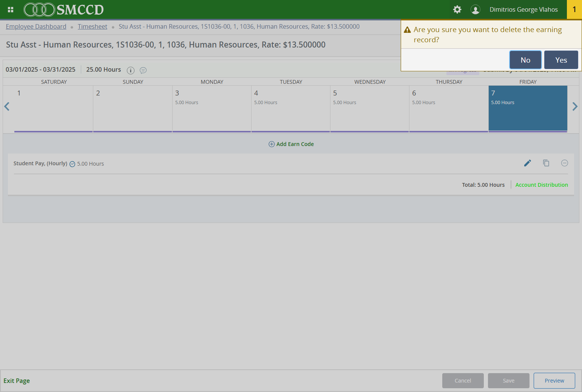
Task: Click the Student Pay, (Hourly) label
Action: coord(40,163)
